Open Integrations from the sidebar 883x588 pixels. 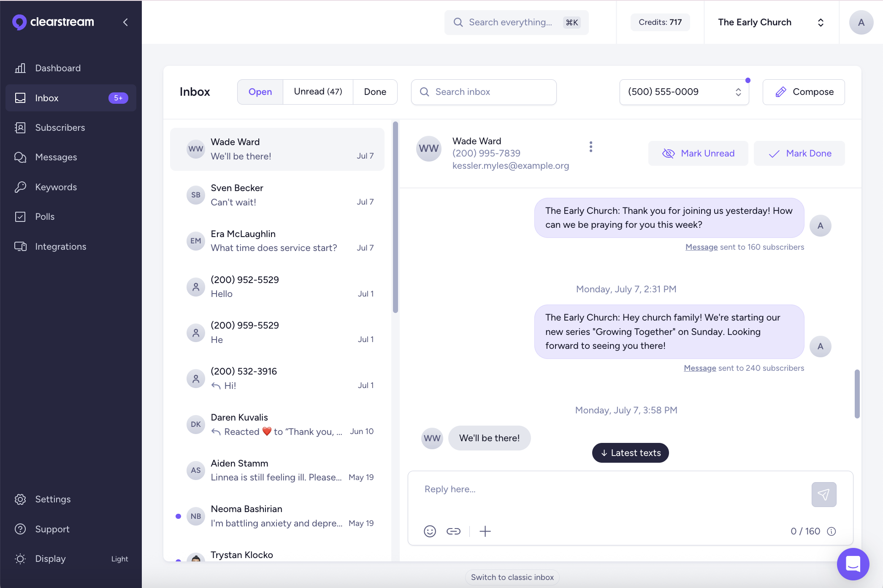click(60, 246)
